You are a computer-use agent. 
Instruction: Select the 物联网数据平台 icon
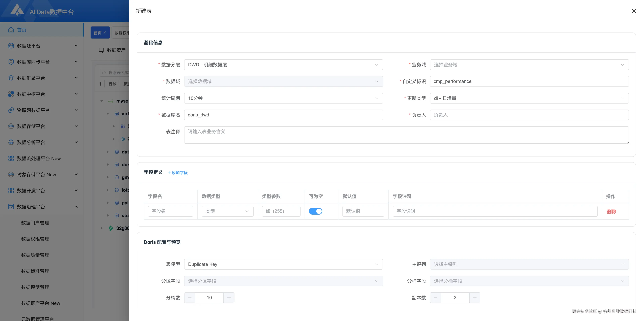[x=11, y=110]
